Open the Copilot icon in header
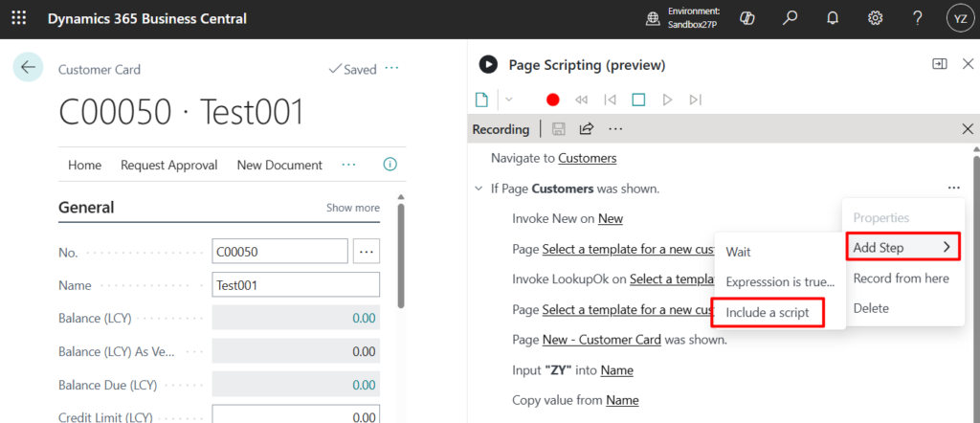This screenshot has height=423, width=980. 749,18
